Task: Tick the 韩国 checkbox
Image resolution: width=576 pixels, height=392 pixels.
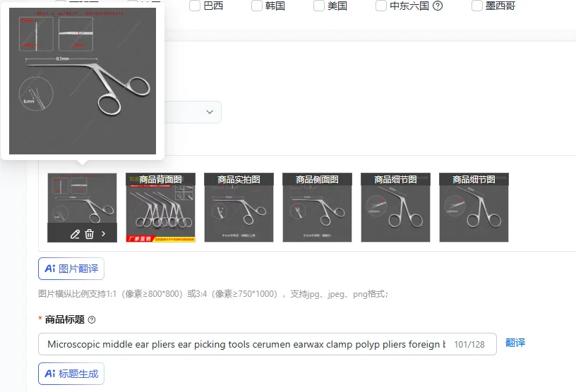Action: pos(257,6)
